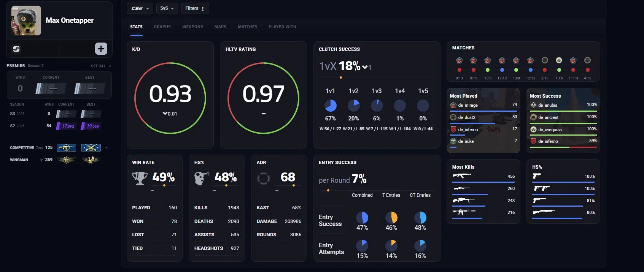Open the Steam profile icon
Screen dimensions: 644x272
pyautogui.click(x=16, y=49)
